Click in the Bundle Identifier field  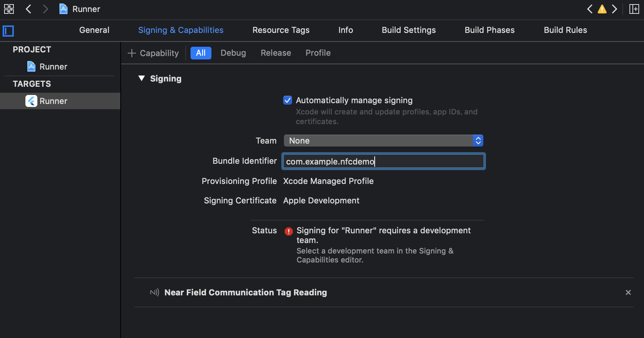tap(384, 162)
